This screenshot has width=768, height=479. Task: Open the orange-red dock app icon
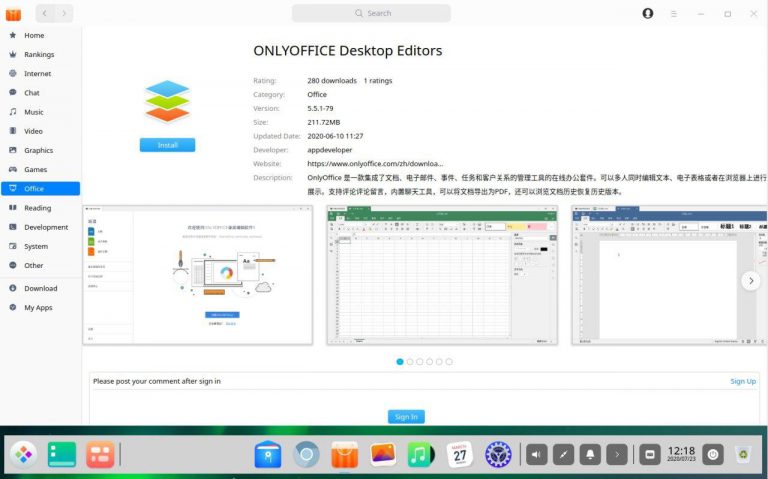100,454
